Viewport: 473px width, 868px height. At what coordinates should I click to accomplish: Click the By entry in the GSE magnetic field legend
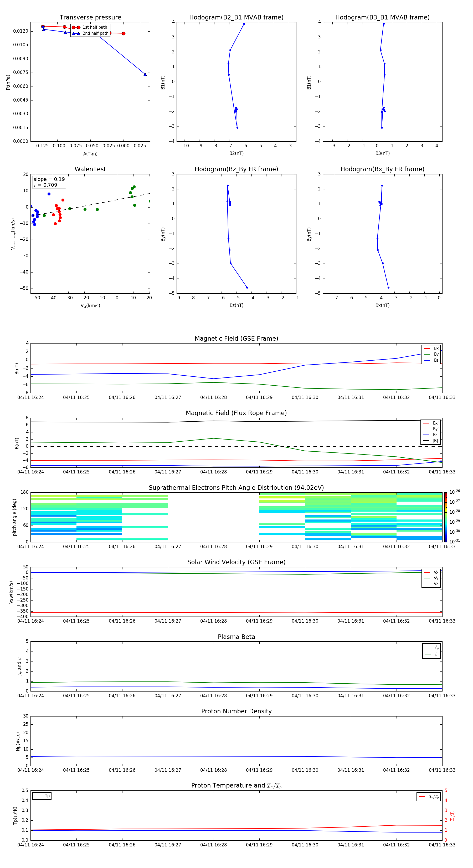click(x=431, y=354)
